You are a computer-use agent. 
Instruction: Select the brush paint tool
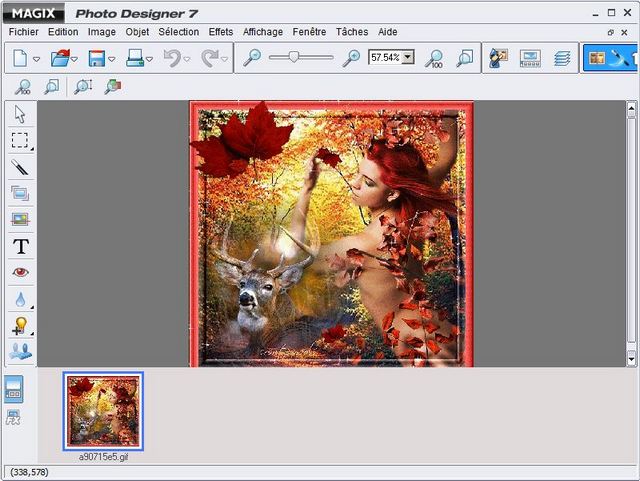tap(20, 167)
